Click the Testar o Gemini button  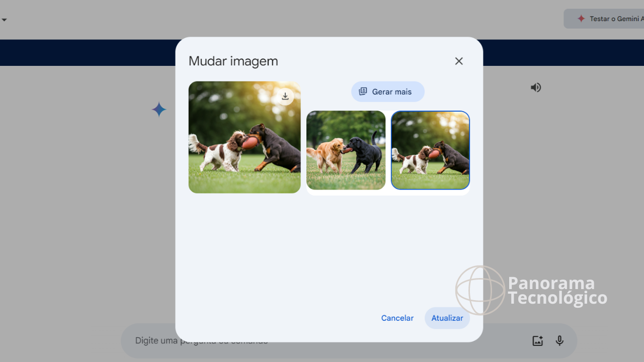tap(609, 18)
